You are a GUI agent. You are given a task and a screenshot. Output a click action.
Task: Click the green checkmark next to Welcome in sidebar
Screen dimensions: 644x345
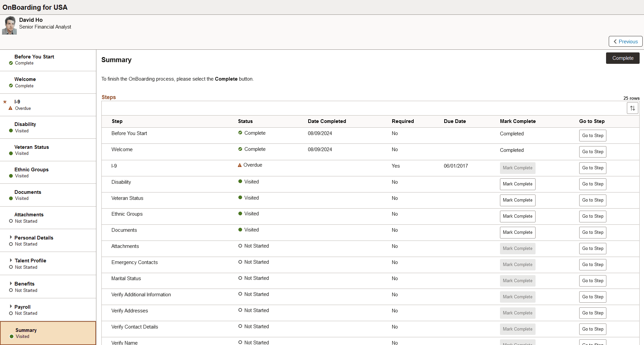pos(11,86)
